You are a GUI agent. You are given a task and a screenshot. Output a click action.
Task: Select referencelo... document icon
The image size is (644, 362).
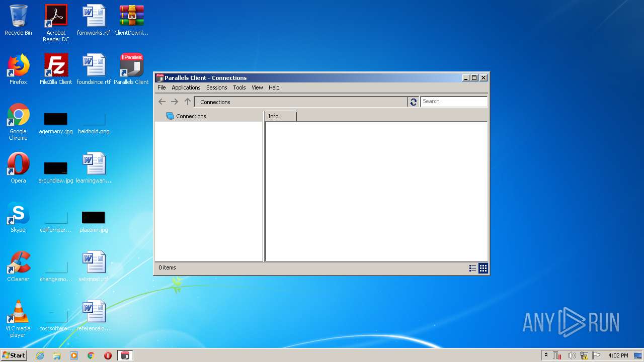click(x=94, y=316)
